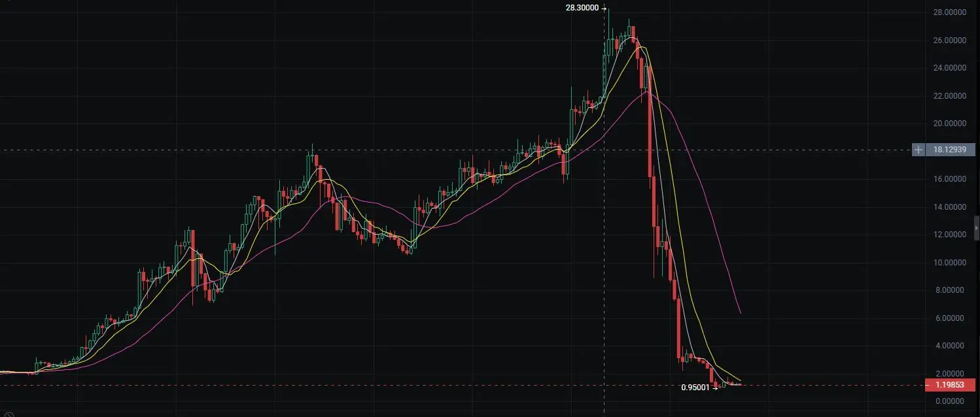Viewport: 980px width, 417px height.
Task: Click the 22.00000 price axis label
Action: tap(949, 96)
